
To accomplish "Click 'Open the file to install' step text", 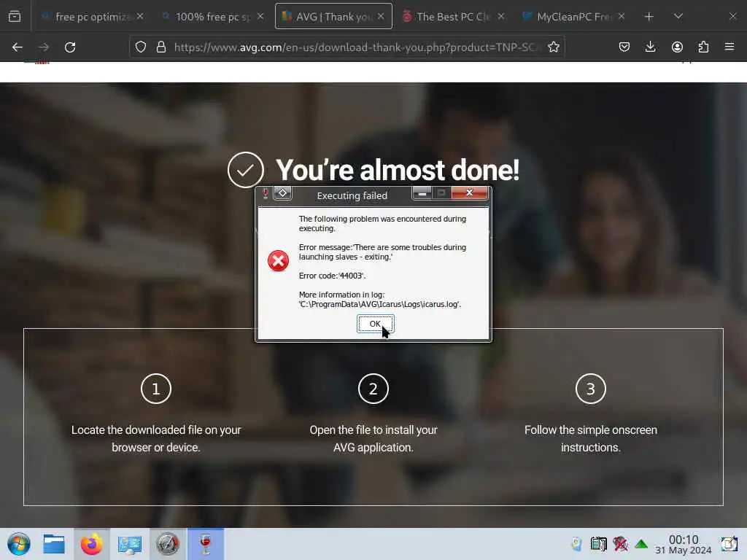I will [373, 438].
